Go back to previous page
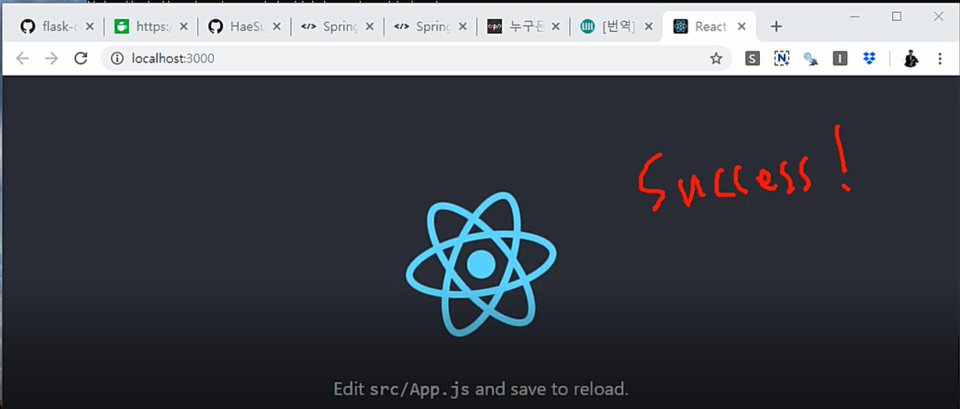 (x=23, y=59)
